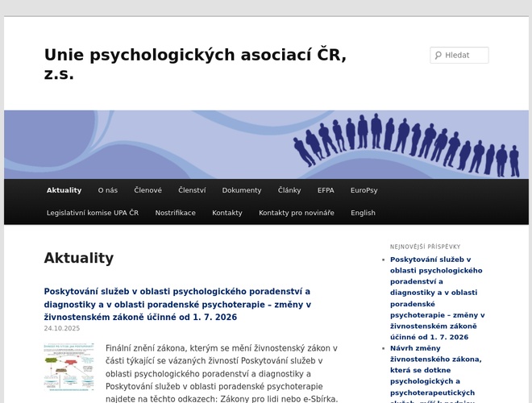Switch to the English version
The image size is (532, 403).
363,213
